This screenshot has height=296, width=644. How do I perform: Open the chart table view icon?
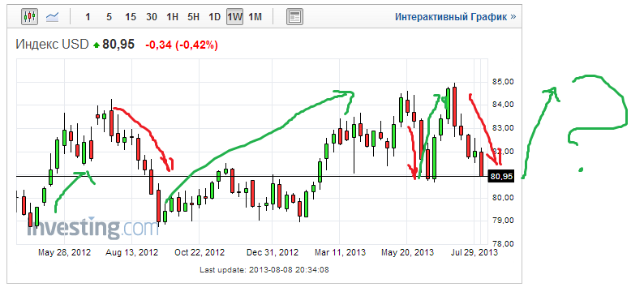(x=294, y=17)
